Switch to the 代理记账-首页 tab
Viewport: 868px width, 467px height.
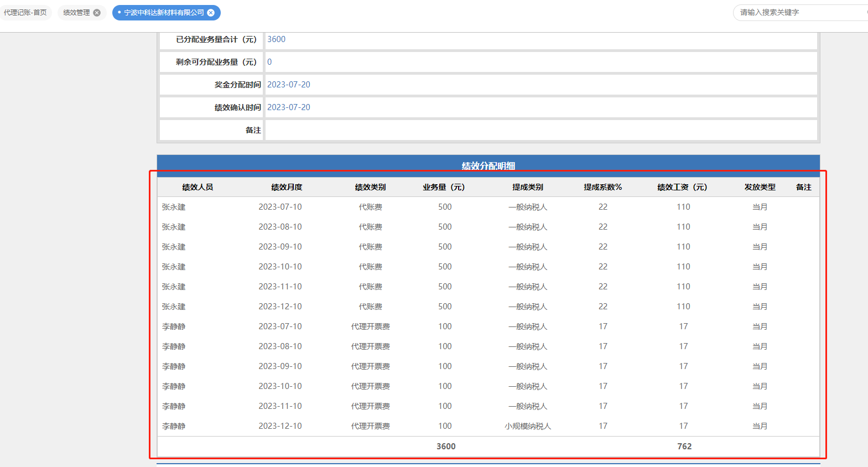pos(25,13)
